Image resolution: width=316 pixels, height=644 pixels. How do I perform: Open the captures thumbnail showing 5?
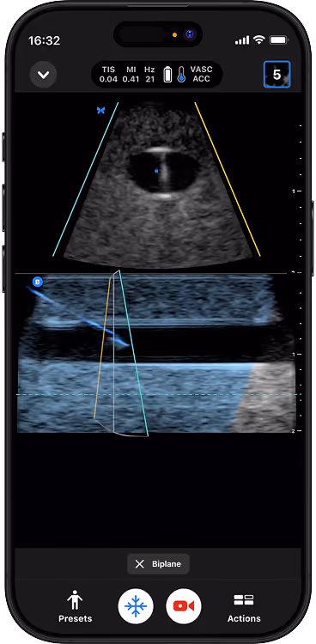[x=276, y=75]
